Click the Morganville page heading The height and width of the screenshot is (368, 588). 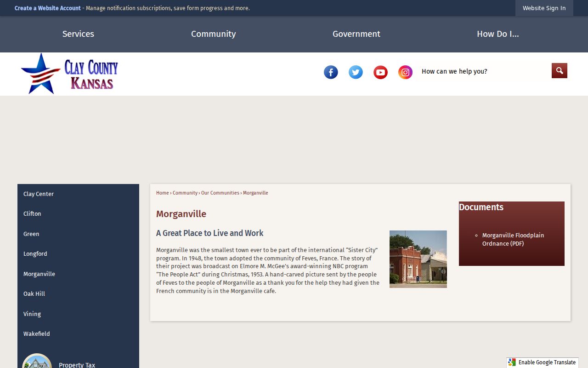tap(181, 214)
